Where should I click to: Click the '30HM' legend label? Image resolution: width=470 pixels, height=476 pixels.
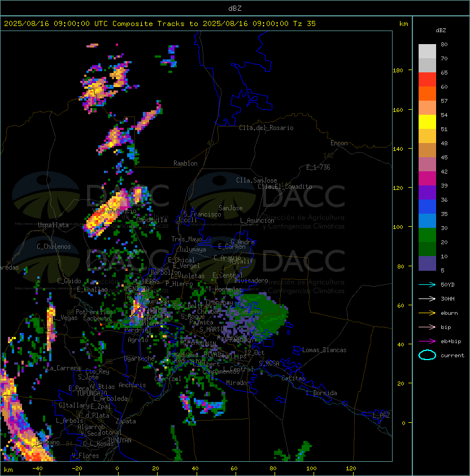(x=447, y=299)
